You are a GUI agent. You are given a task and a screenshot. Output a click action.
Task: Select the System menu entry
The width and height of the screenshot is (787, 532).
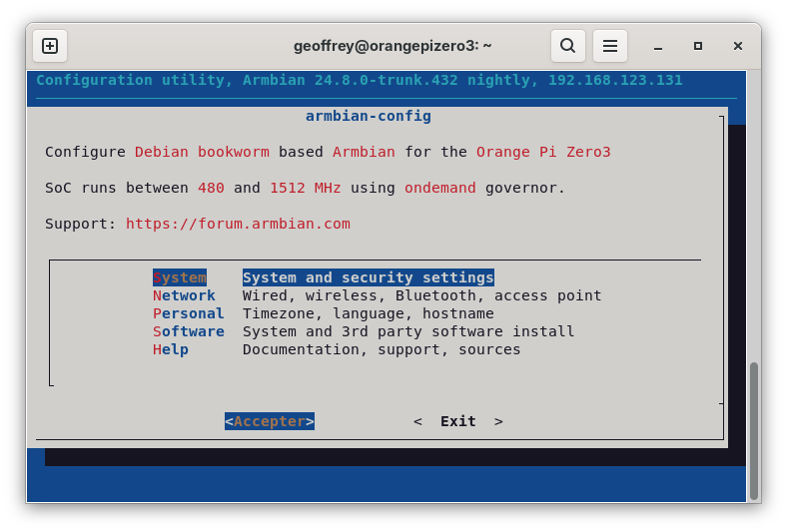coord(180,277)
